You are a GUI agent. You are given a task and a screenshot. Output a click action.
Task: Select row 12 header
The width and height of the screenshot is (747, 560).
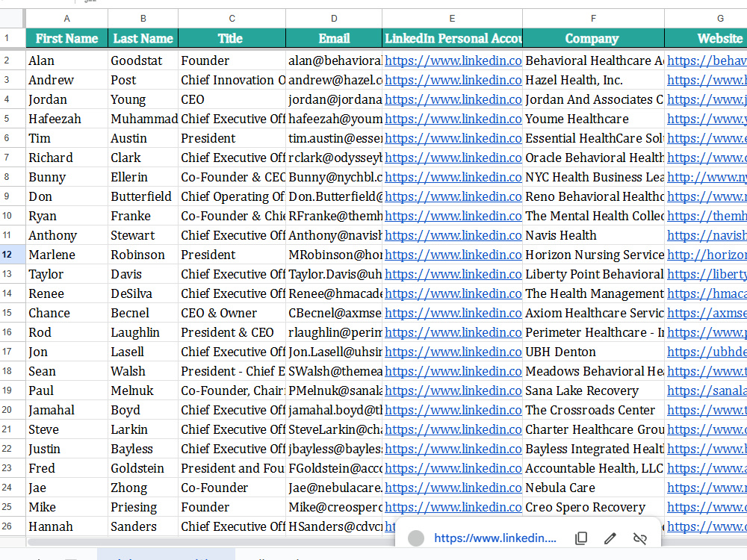click(x=13, y=255)
